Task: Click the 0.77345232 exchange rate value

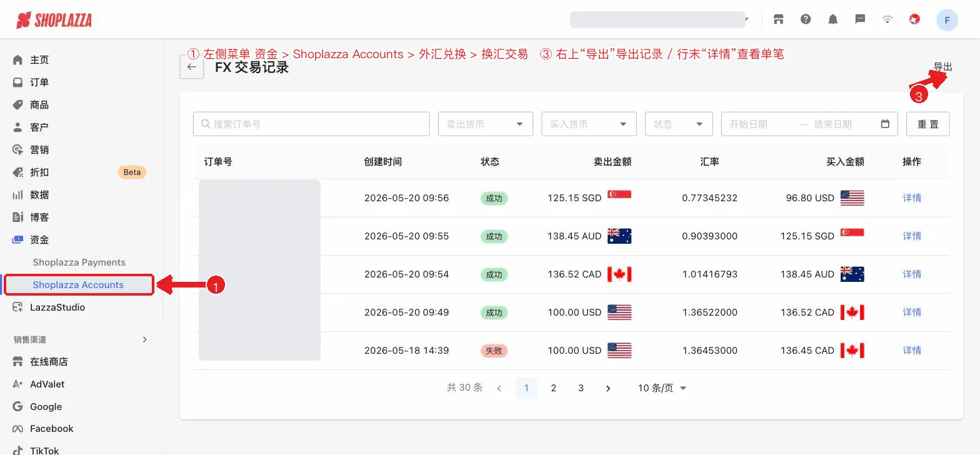Action: pos(709,198)
